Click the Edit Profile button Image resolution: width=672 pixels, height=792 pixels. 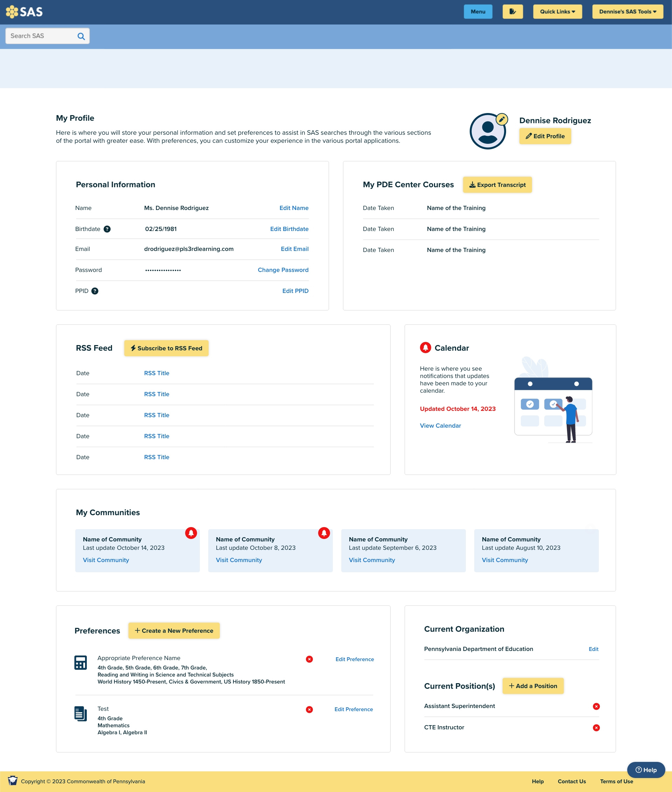pos(545,136)
